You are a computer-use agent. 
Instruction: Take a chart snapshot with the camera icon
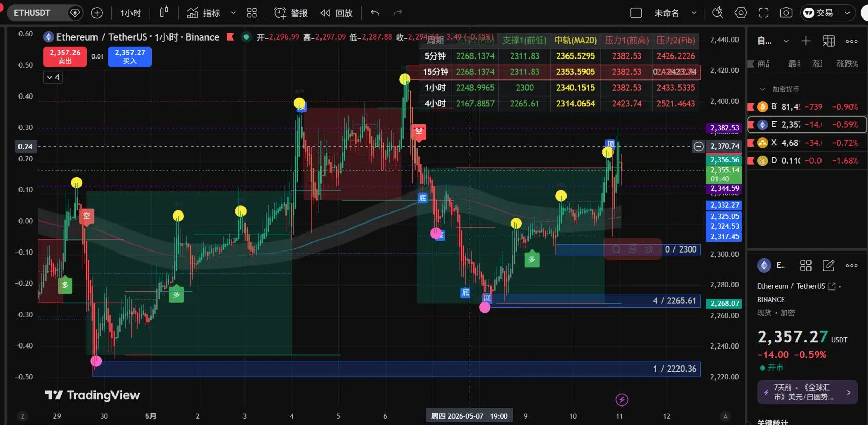coord(786,13)
